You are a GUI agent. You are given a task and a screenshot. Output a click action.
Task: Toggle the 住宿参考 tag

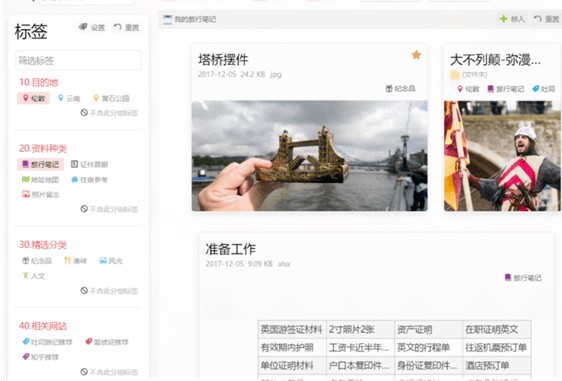[x=89, y=180]
